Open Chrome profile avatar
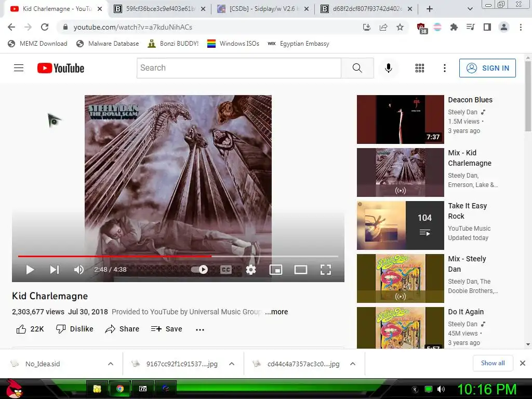Viewport: 532px width, 399px height. click(x=504, y=27)
